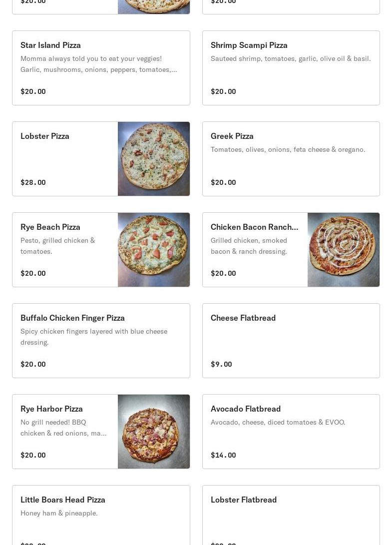Select the Chicken Bacon Ranch title
Viewport: 392px width, 545px height.
(x=254, y=227)
